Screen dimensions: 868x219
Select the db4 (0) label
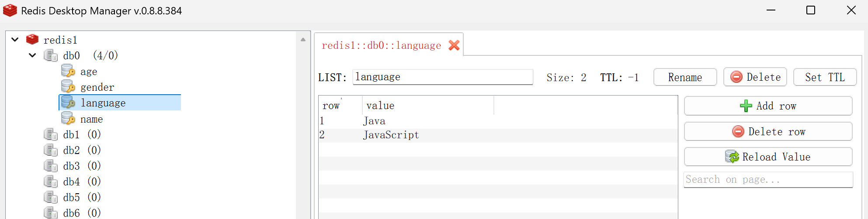(82, 181)
